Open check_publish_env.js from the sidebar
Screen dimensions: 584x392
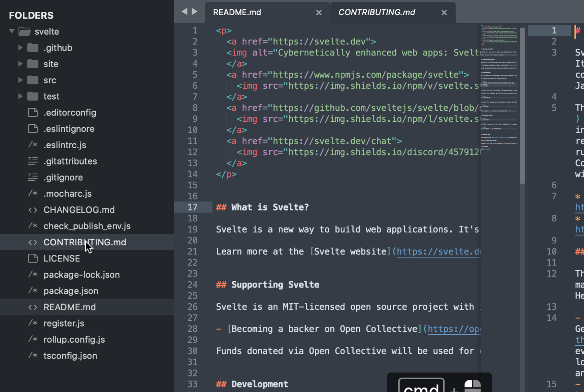pos(87,226)
